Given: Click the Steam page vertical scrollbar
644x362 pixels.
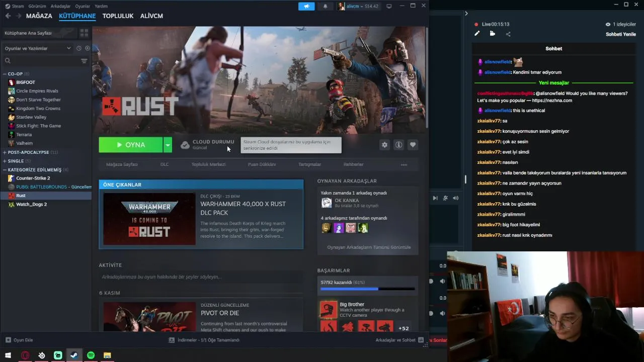Looking at the screenshot, I should (427, 78).
